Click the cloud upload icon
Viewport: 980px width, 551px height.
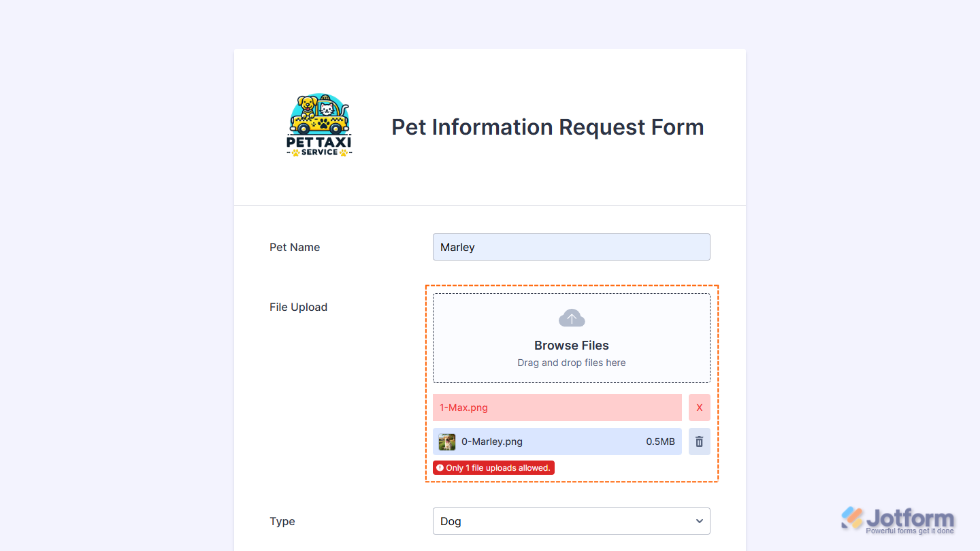point(572,318)
